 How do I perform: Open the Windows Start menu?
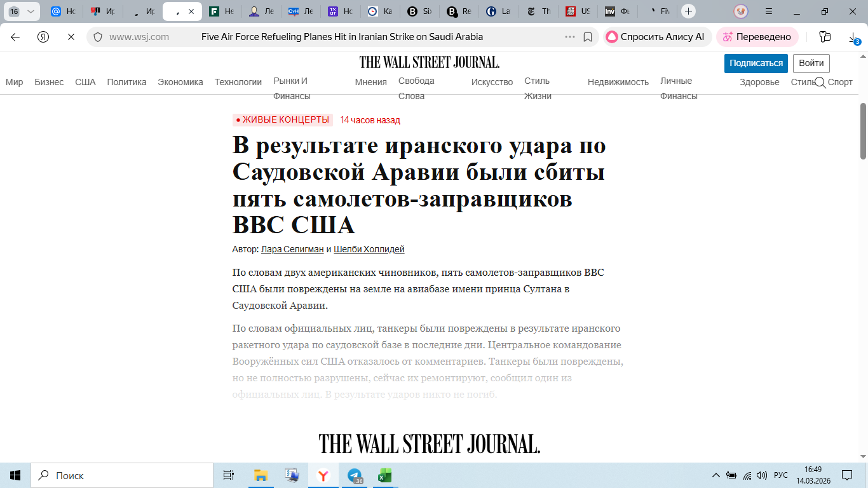coord(15,475)
